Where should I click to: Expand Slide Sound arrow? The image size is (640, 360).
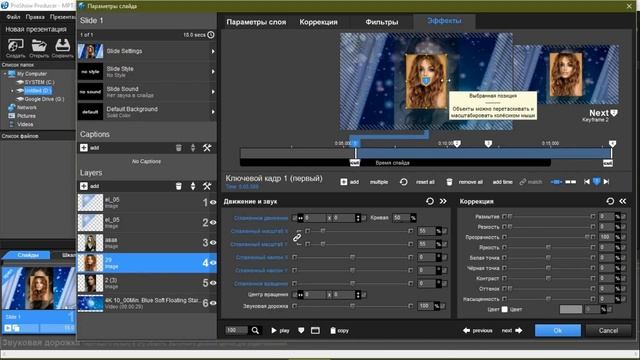tap(213, 92)
